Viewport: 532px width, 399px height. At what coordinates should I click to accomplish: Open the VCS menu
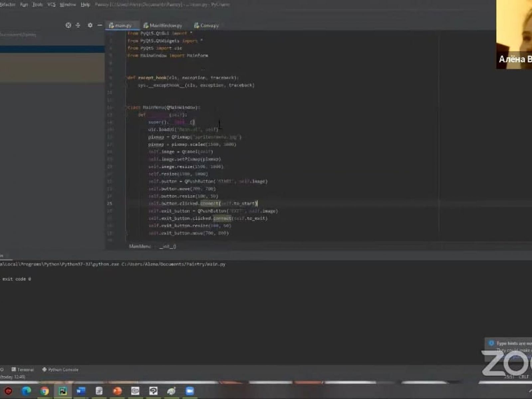(x=52, y=5)
